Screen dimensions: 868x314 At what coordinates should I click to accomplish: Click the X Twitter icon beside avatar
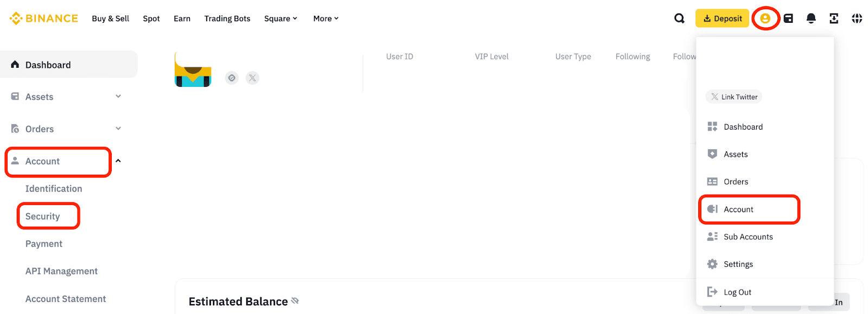pyautogui.click(x=252, y=78)
